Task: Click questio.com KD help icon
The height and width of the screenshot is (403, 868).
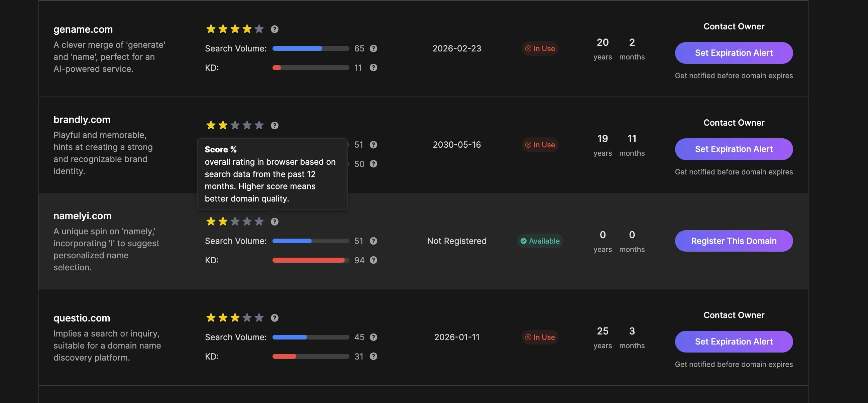Action: [373, 357]
